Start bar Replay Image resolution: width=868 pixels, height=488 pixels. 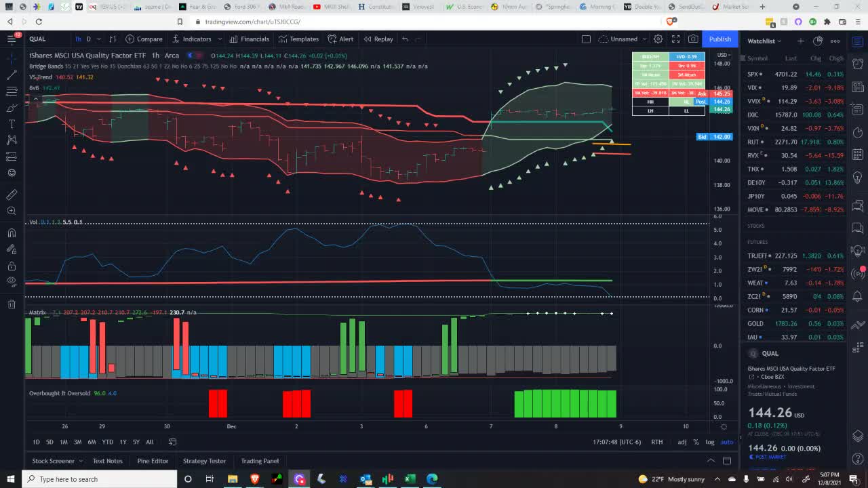tap(378, 39)
